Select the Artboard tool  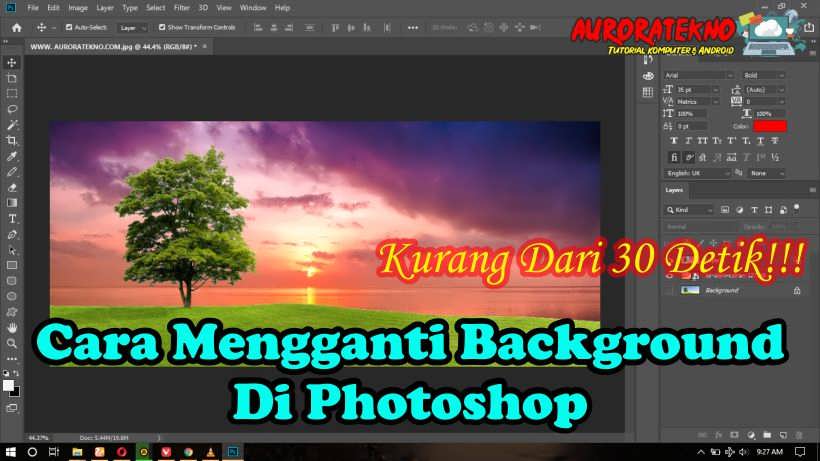click(x=12, y=78)
